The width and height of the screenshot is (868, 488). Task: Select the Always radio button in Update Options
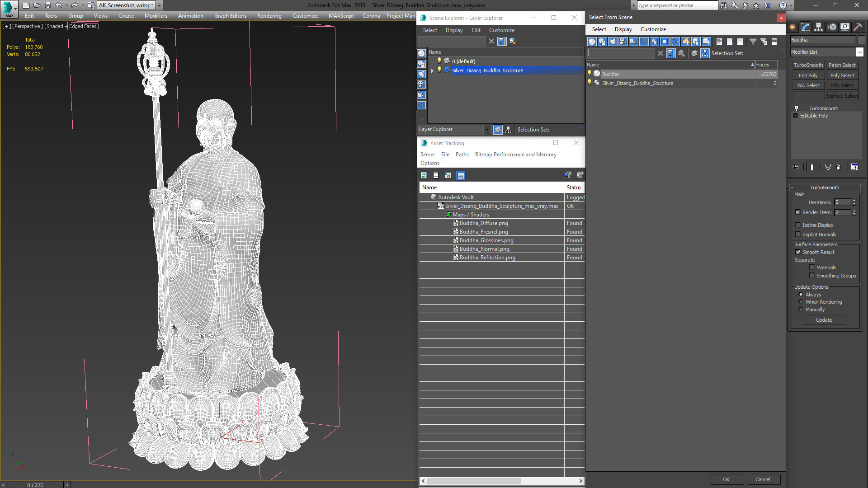click(x=801, y=294)
